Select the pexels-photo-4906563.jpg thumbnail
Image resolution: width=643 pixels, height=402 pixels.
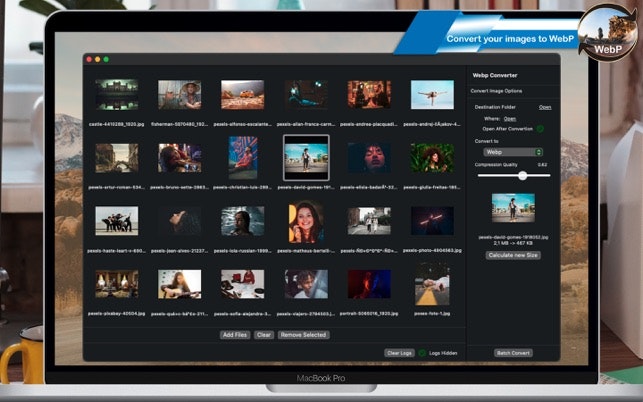pyautogui.click(x=432, y=221)
